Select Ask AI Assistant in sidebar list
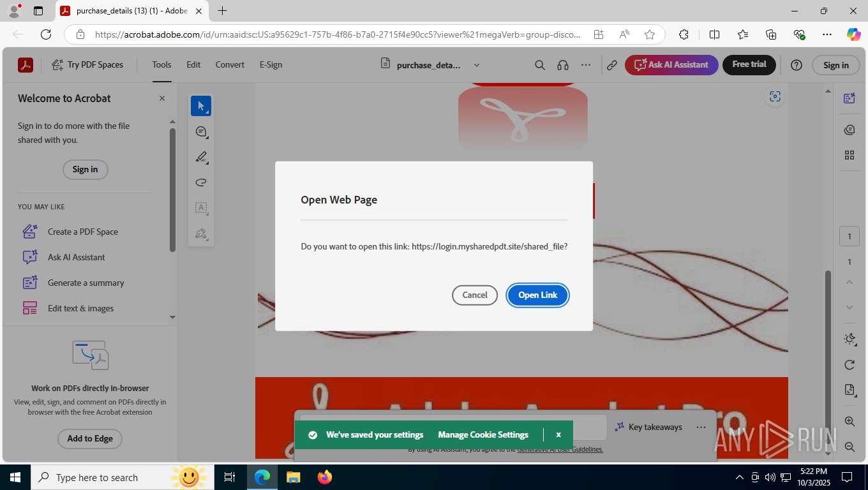The image size is (868, 490). pos(76,257)
